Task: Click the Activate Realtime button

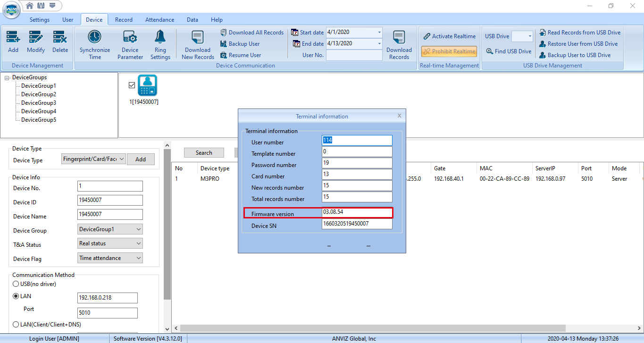Action: pos(449,36)
